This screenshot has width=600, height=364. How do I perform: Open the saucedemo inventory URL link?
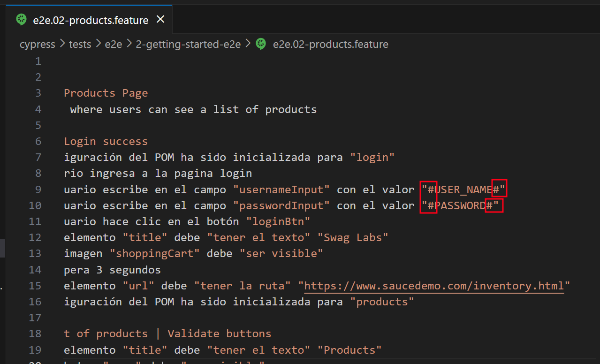click(x=434, y=286)
